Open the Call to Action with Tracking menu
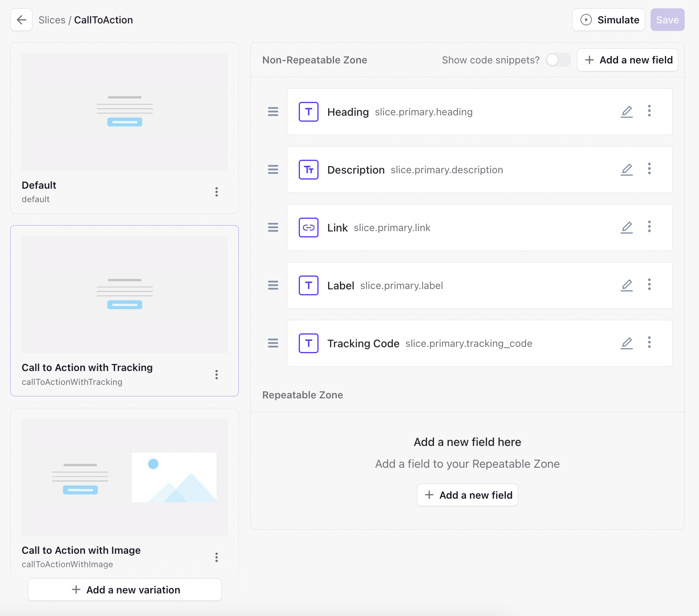 [217, 375]
